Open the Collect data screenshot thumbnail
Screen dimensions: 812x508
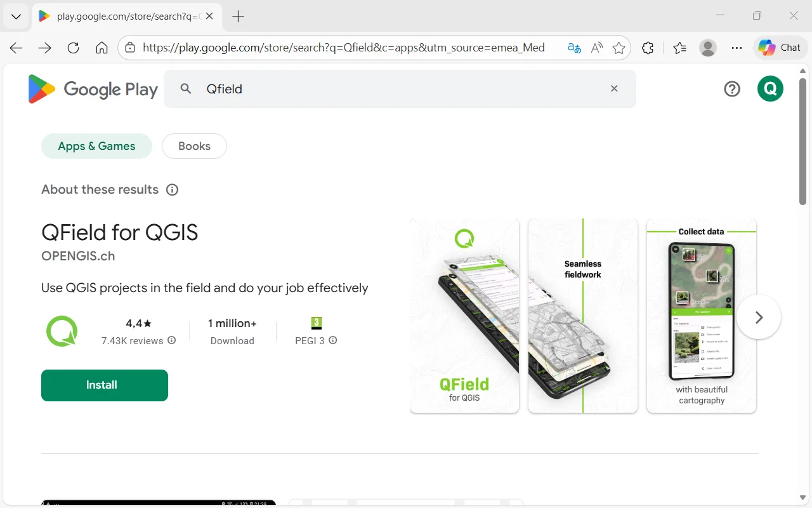(x=701, y=316)
